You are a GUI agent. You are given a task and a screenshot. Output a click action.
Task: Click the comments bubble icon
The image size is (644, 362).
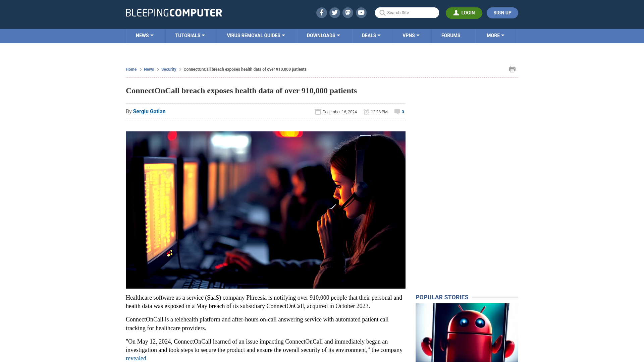pos(397,112)
